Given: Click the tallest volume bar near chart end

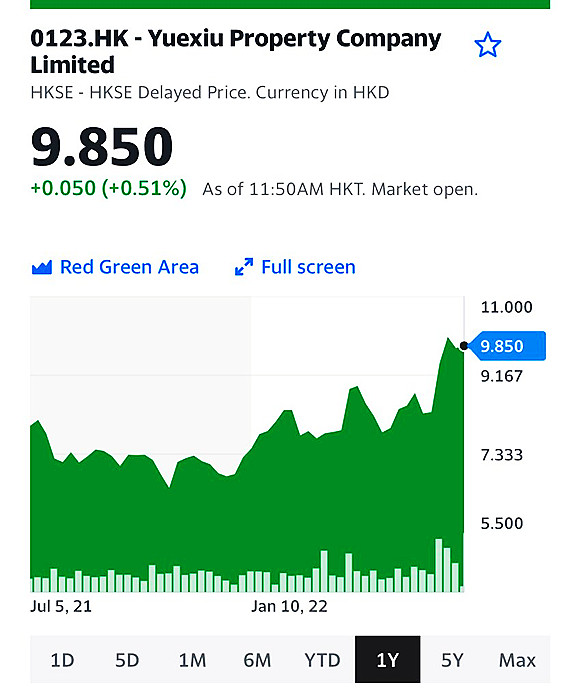Looking at the screenshot, I should point(438,565).
